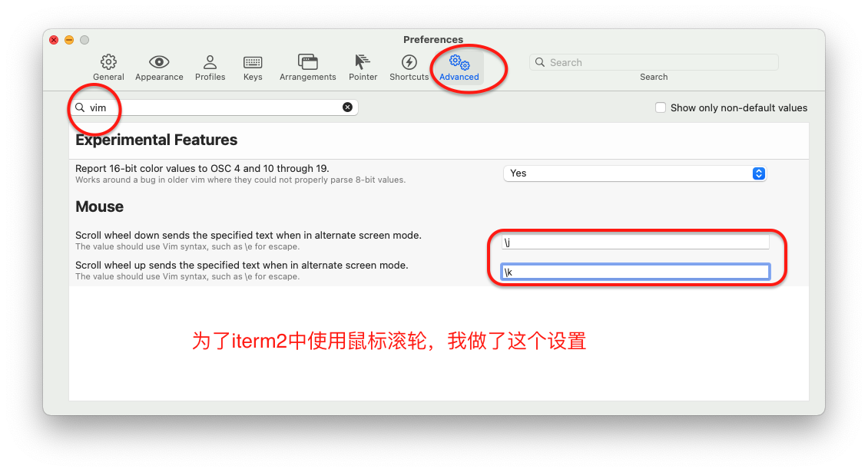Click 'Report 16-bit color values to OSC 4' text
868x472 pixels.
[x=202, y=168]
